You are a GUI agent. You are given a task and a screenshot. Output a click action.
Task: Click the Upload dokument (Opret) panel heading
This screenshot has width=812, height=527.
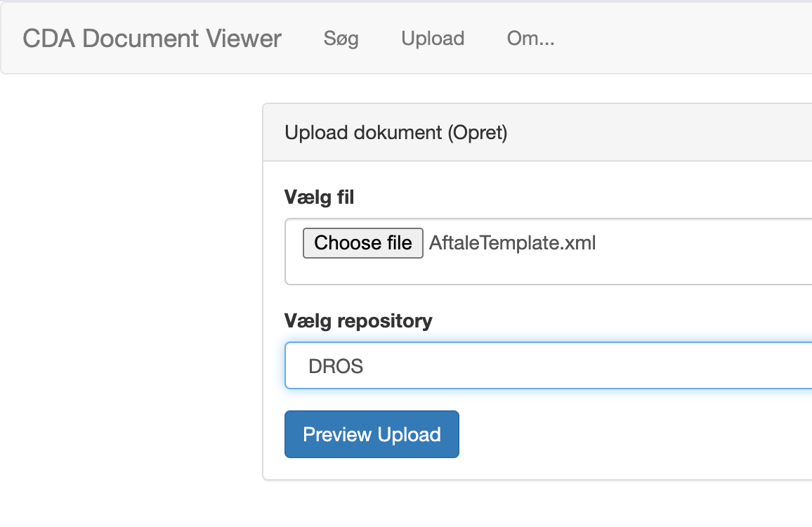coord(395,133)
